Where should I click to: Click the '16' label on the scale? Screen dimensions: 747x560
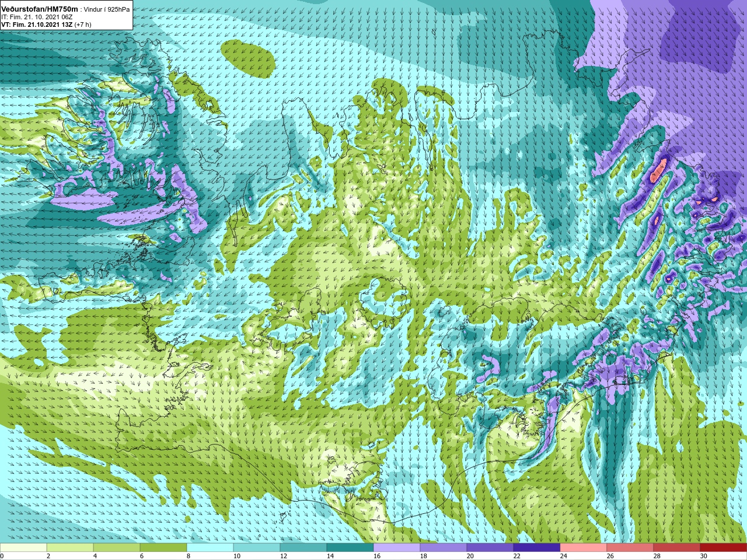point(377,556)
